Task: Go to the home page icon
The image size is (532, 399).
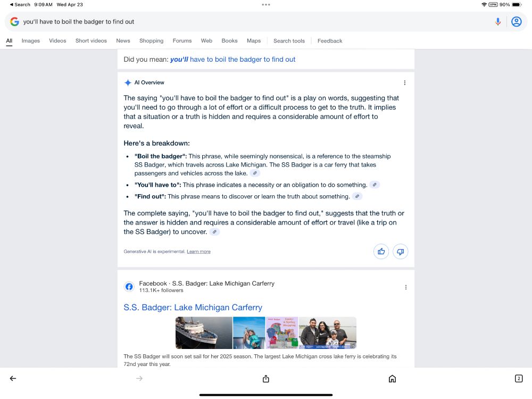Action: (x=392, y=379)
